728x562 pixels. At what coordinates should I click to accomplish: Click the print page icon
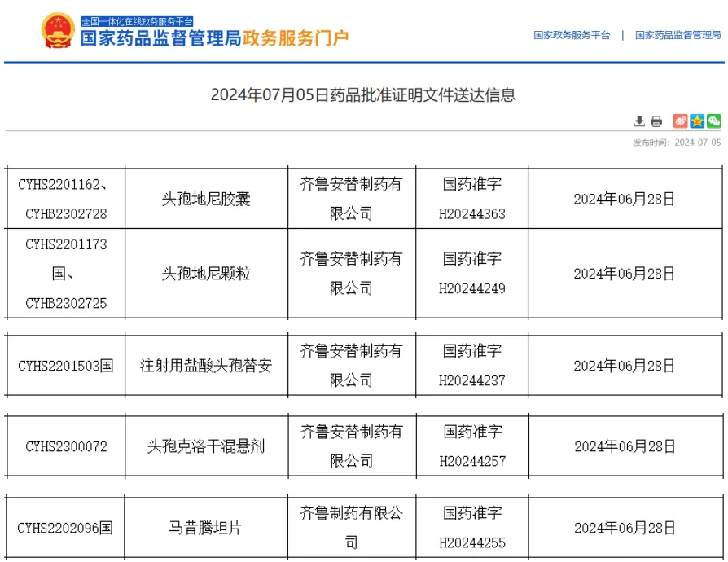click(x=656, y=121)
